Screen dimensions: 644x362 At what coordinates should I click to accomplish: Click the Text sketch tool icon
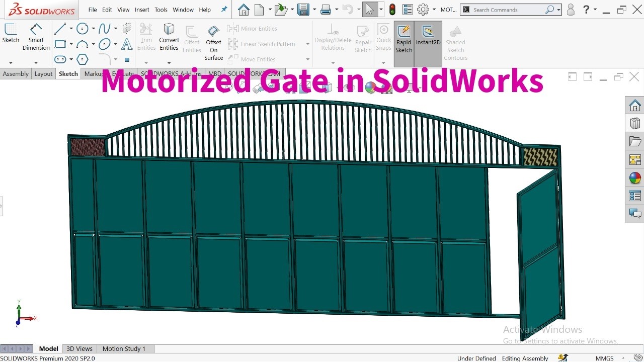(x=127, y=44)
